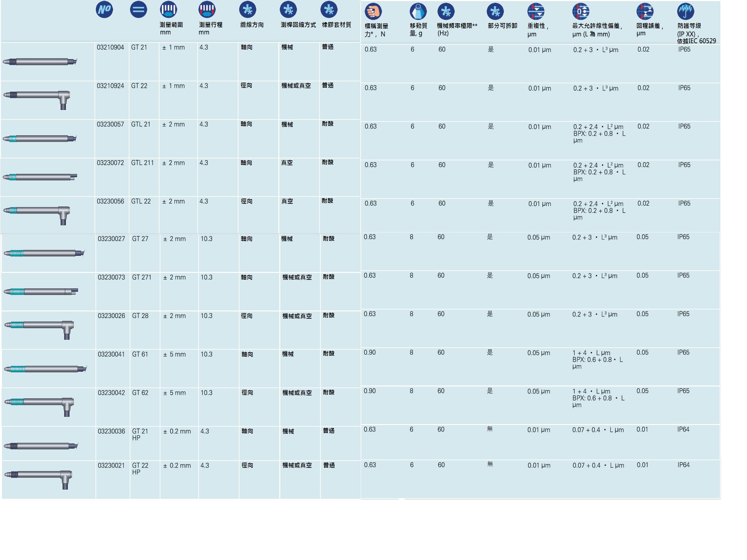Click the cable direction 纜線方向 icon
The image size is (747, 560).
tap(248, 10)
